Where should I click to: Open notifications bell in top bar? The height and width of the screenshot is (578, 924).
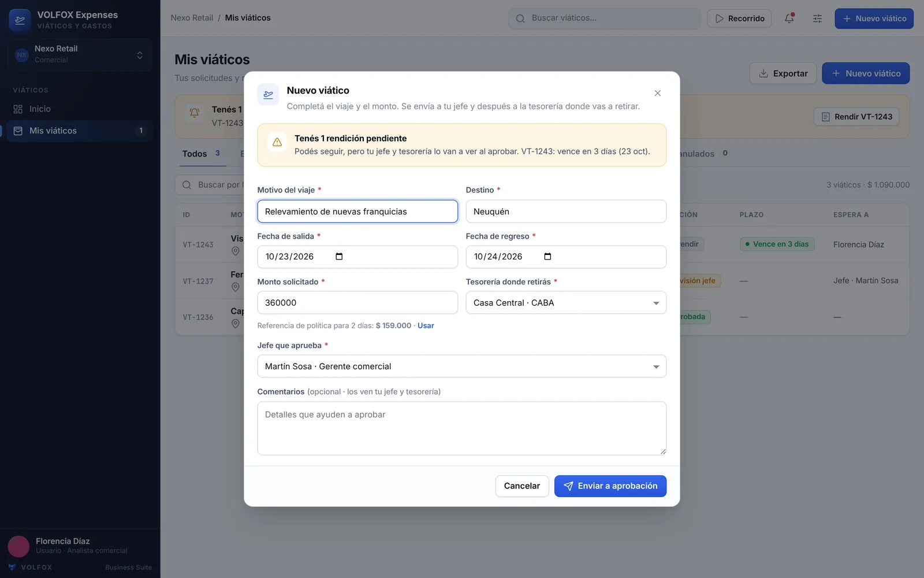click(789, 18)
